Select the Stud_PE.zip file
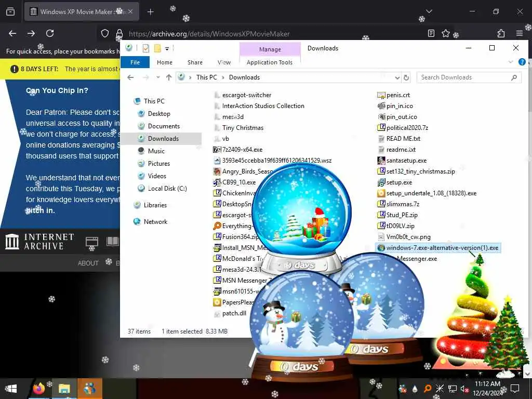The image size is (532, 399). [x=402, y=215]
